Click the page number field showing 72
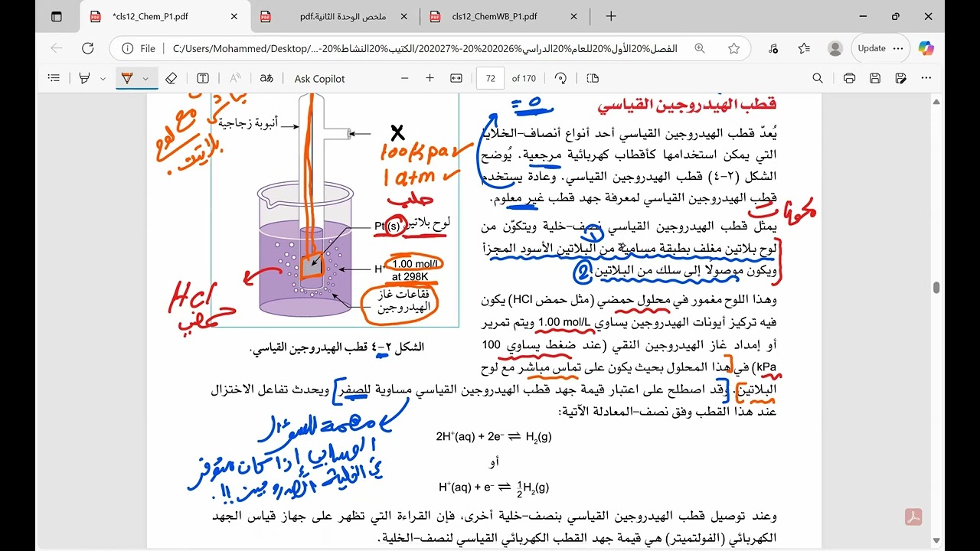 click(490, 78)
